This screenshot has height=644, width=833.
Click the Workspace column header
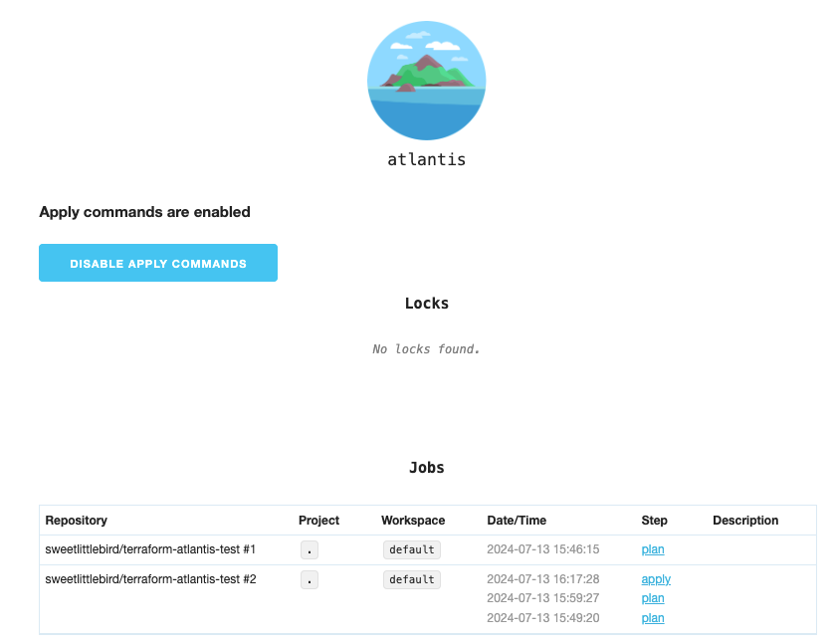(x=413, y=521)
